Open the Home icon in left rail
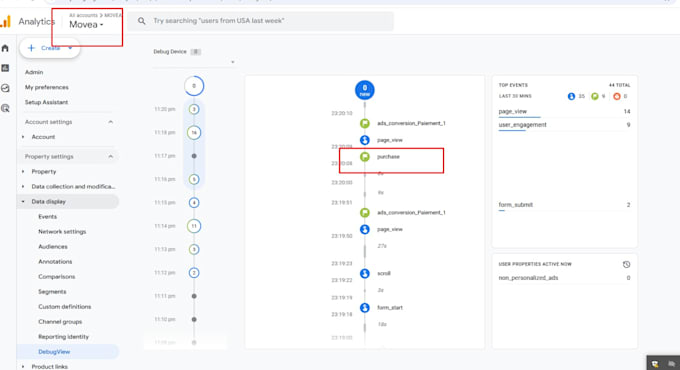Image resolution: width=680 pixels, height=370 pixels. (5, 48)
